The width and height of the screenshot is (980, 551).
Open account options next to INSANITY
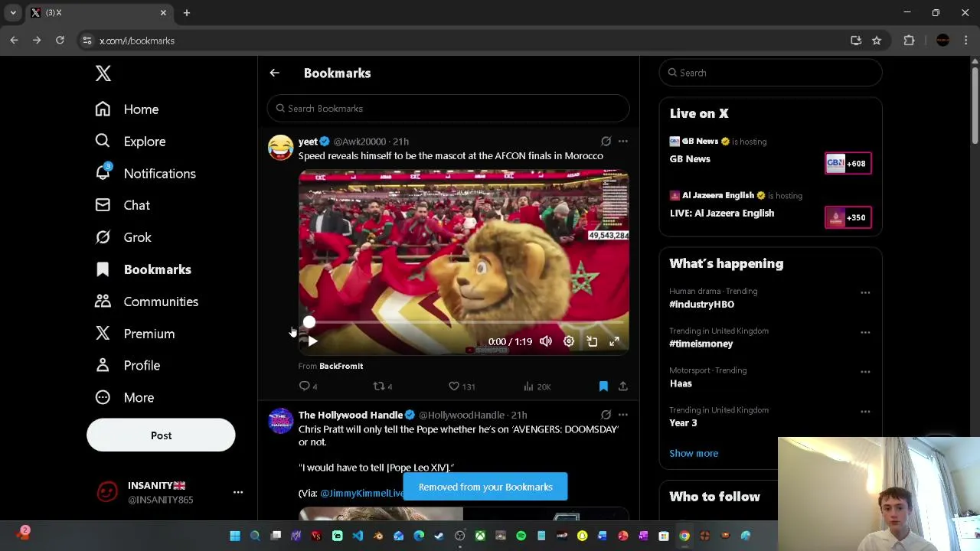238,492
